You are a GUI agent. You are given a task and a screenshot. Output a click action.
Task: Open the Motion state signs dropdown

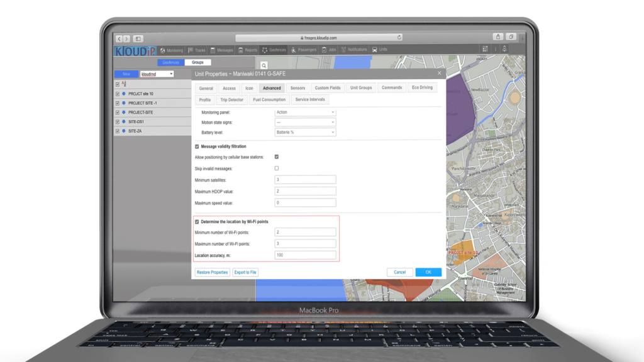(305, 123)
